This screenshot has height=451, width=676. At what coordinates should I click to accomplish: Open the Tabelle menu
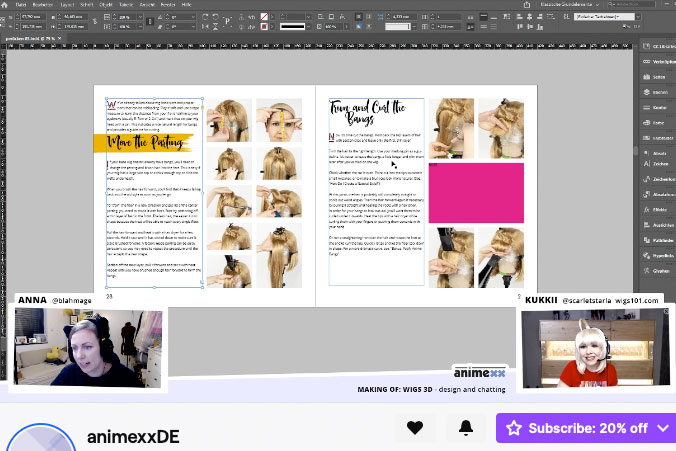click(126, 5)
